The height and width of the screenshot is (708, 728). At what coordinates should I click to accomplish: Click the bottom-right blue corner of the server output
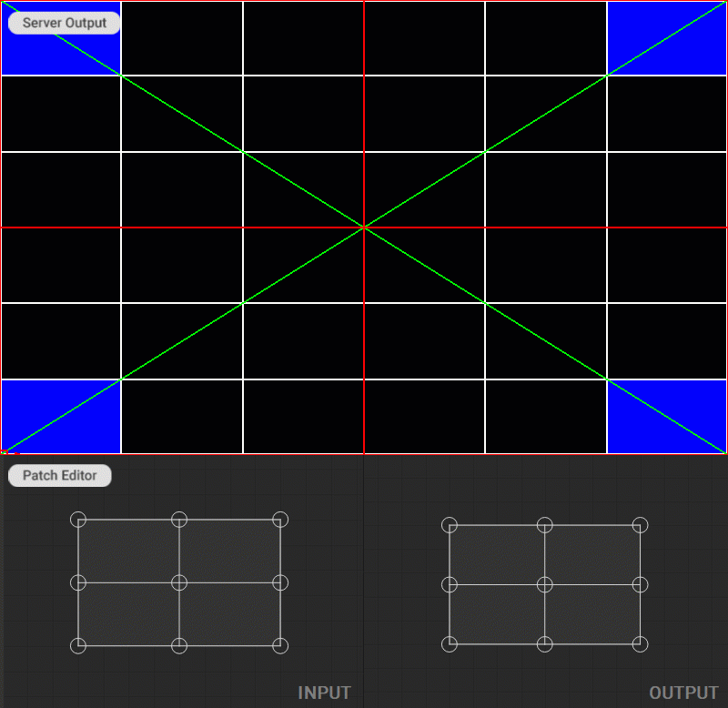(667, 417)
